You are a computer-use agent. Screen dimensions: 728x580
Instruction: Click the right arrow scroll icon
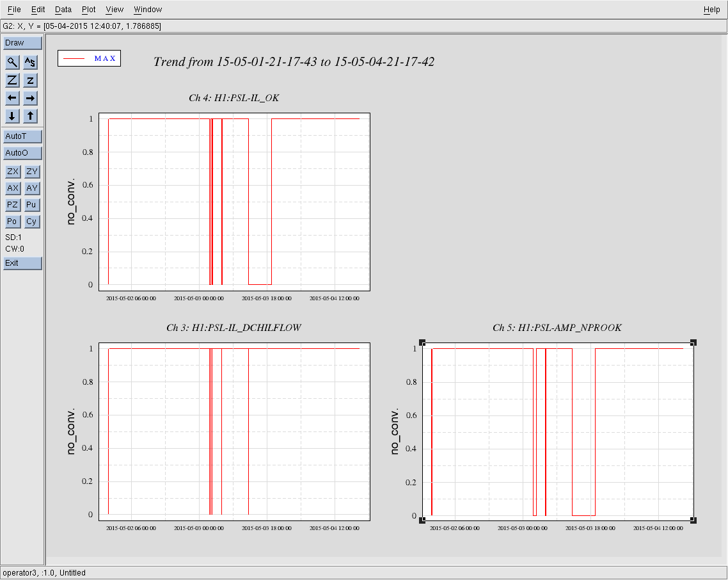point(30,98)
